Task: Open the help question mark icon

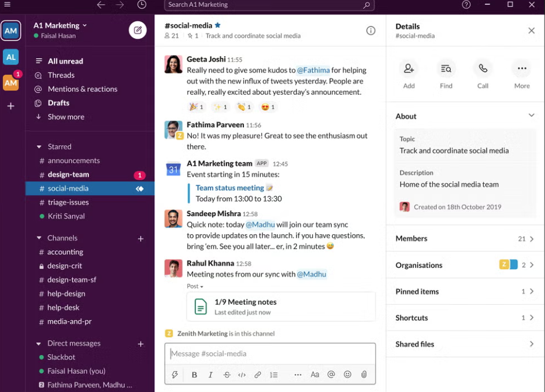Action: click(466, 5)
